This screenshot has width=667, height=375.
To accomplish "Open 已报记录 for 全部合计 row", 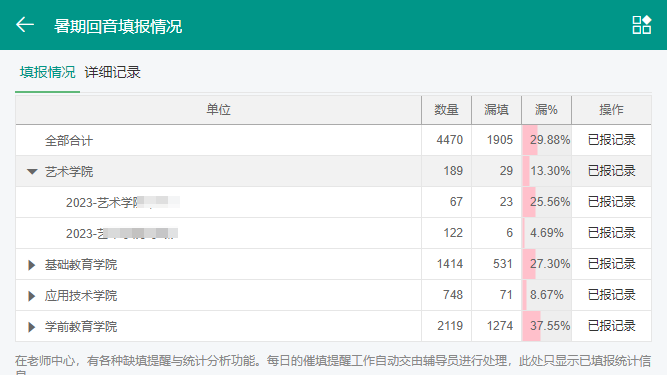I will 611,140.
